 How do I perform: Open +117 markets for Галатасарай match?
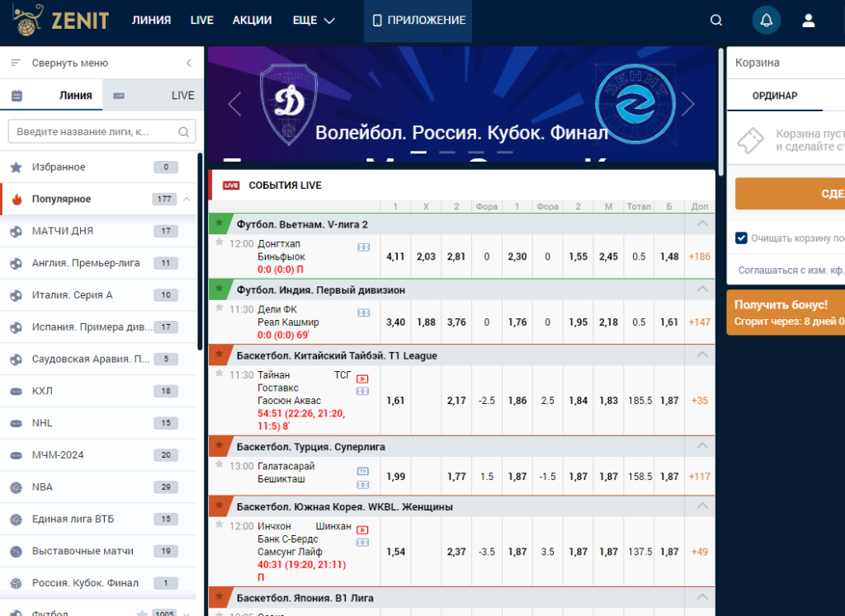(700, 477)
